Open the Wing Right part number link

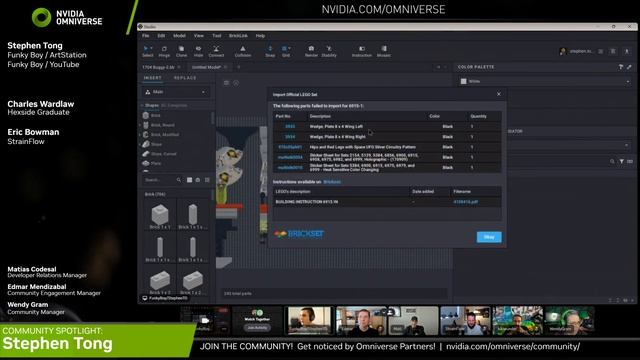pyautogui.click(x=290, y=137)
